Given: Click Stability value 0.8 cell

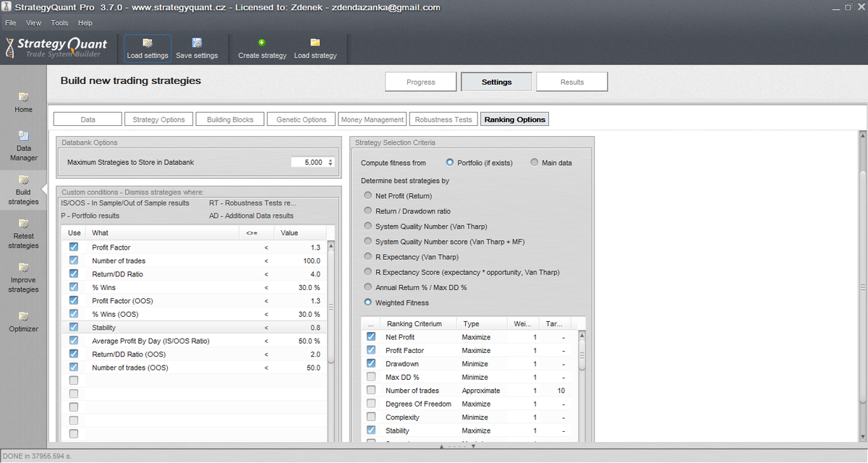Looking at the screenshot, I should coord(300,328).
